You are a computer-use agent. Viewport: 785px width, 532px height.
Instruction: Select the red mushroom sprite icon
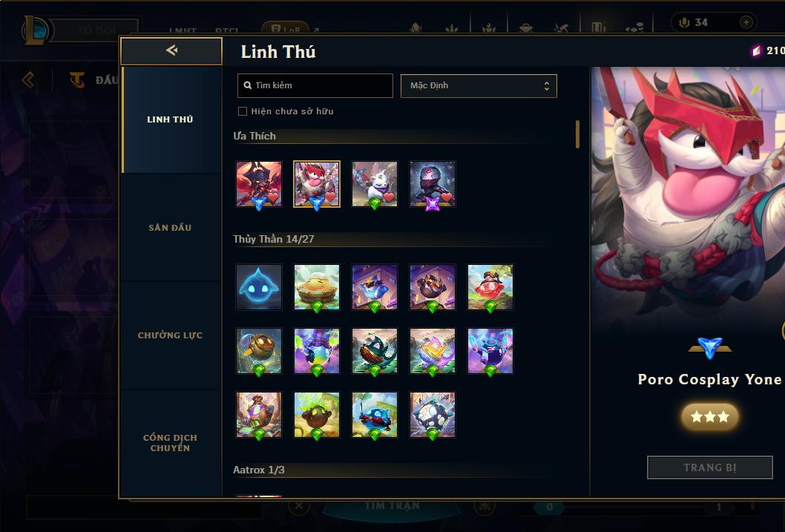click(490, 287)
